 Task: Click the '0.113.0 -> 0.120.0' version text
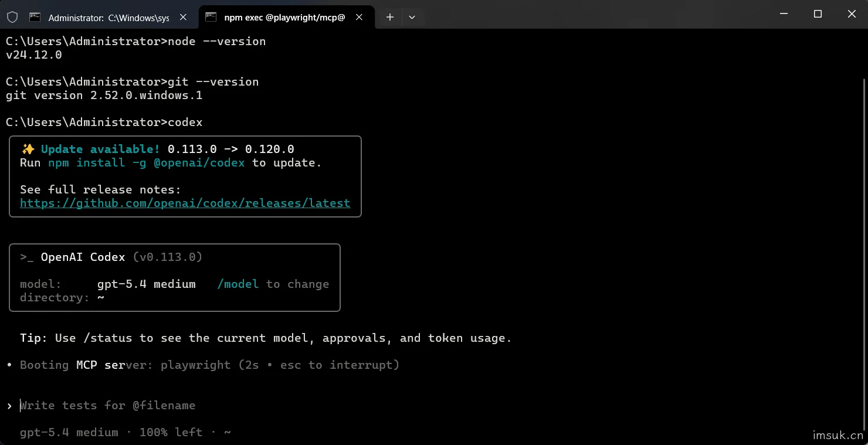231,149
